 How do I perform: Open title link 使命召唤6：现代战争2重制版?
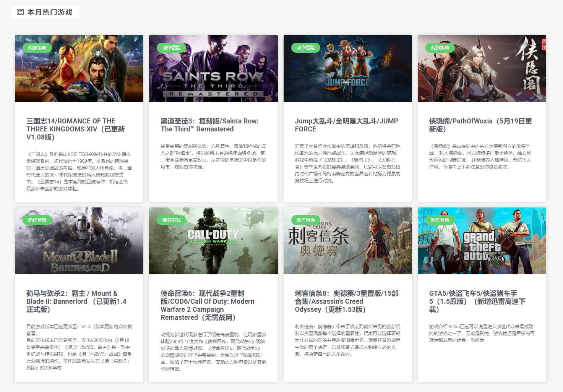(x=208, y=305)
